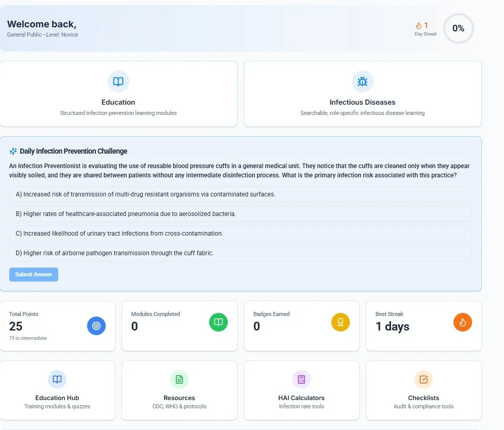Click the 'Welcome back,' heading

point(42,24)
